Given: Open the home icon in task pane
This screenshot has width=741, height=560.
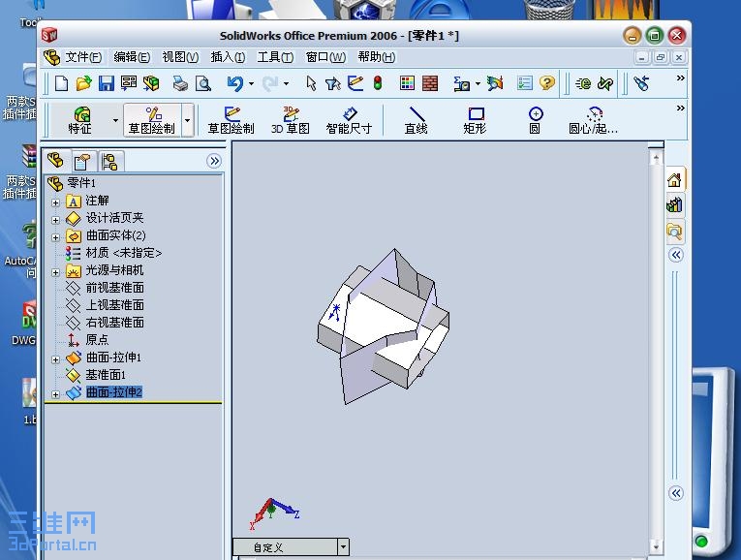Looking at the screenshot, I should [x=674, y=179].
